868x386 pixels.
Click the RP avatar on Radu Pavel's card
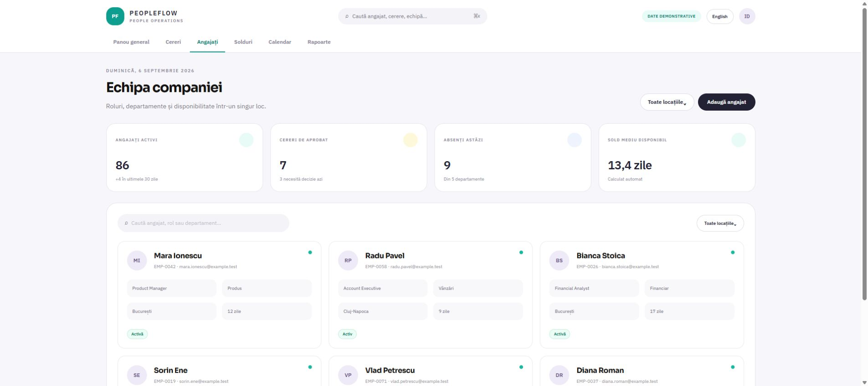pyautogui.click(x=348, y=261)
